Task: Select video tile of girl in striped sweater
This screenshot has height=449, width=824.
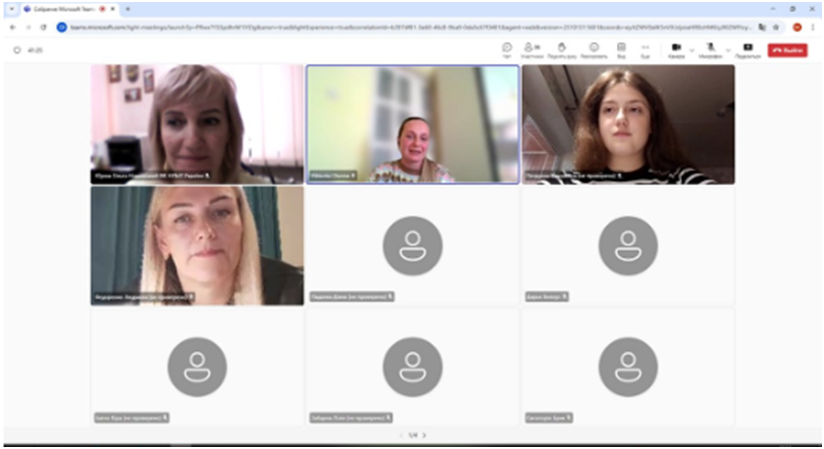Action: tap(628, 125)
